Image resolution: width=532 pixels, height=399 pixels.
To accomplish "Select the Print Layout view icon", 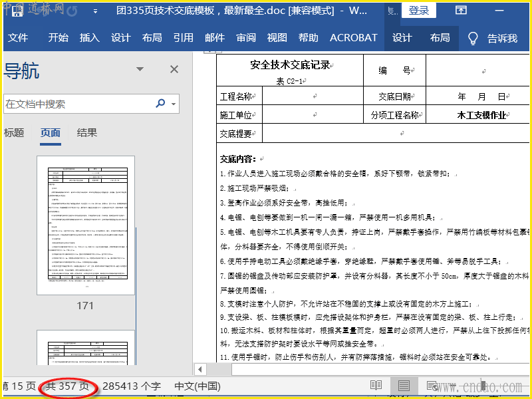I will click(x=404, y=386).
